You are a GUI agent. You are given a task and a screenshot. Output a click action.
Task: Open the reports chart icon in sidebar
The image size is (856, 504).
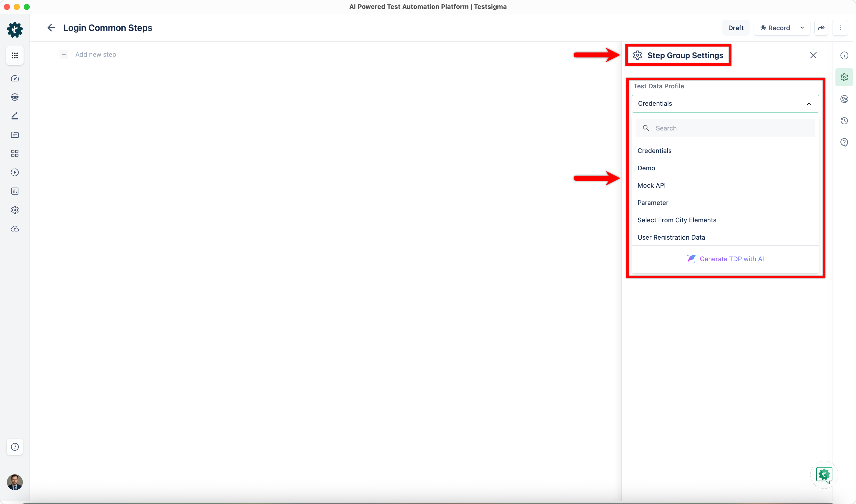tap(15, 191)
